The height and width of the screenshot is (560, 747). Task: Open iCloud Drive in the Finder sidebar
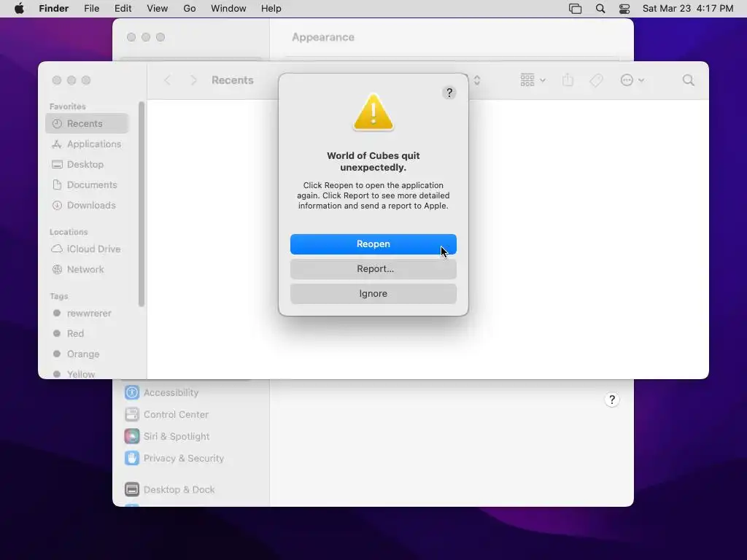pyautogui.click(x=88, y=249)
